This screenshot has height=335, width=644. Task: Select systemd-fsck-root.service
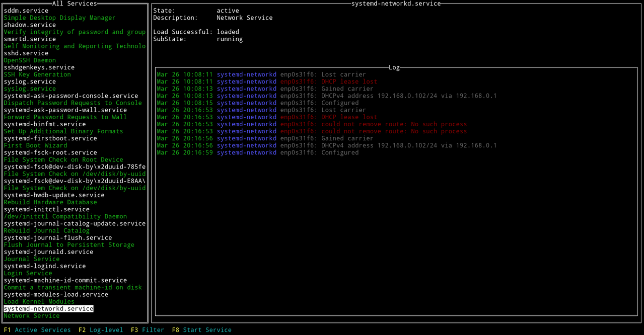click(x=50, y=152)
